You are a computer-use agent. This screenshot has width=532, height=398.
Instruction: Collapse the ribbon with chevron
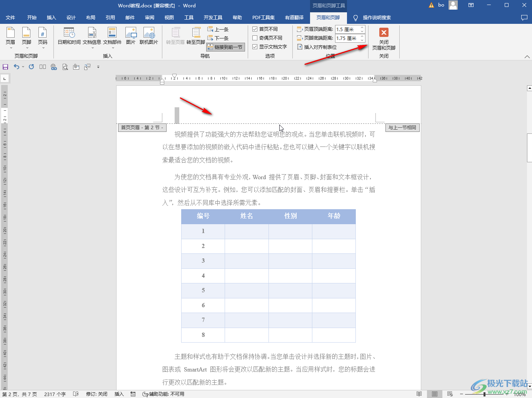point(527,57)
